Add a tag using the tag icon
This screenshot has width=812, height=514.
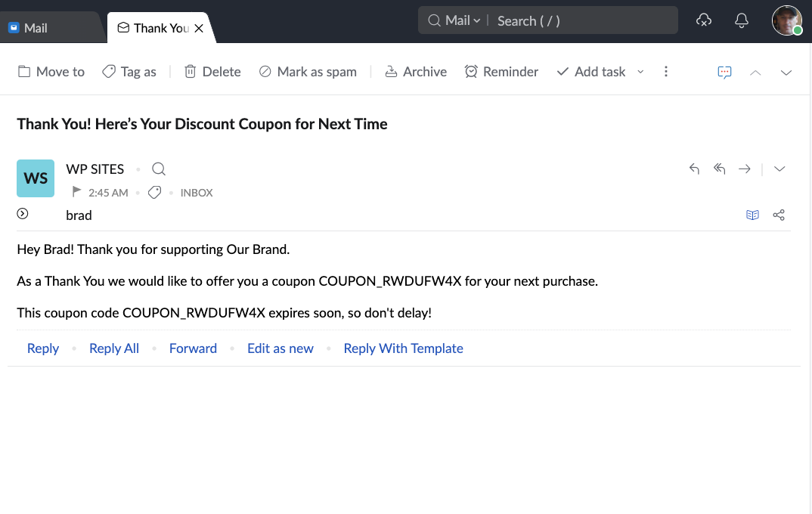click(155, 193)
